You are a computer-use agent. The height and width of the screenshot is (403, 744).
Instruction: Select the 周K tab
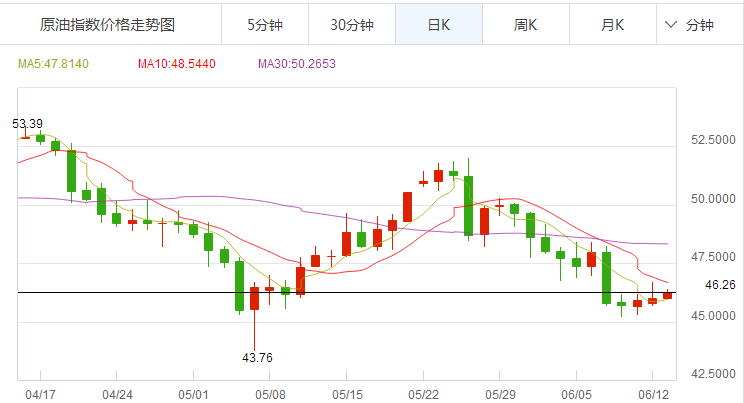526,25
